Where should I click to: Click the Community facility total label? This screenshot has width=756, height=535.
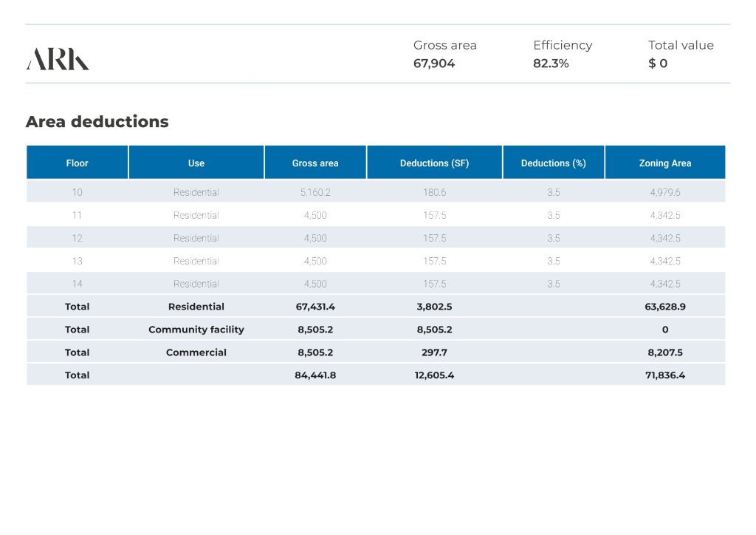click(196, 330)
